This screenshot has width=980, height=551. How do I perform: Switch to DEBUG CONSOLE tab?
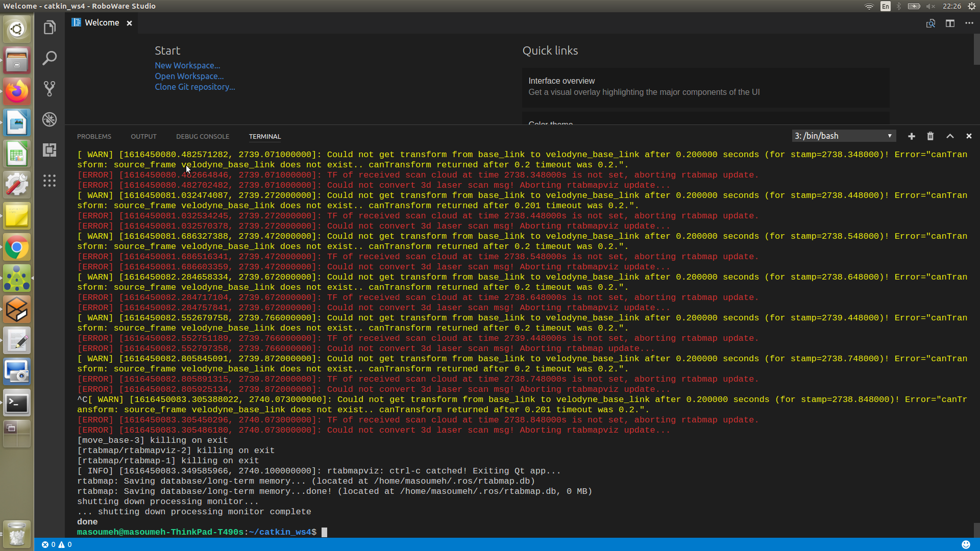click(203, 137)
